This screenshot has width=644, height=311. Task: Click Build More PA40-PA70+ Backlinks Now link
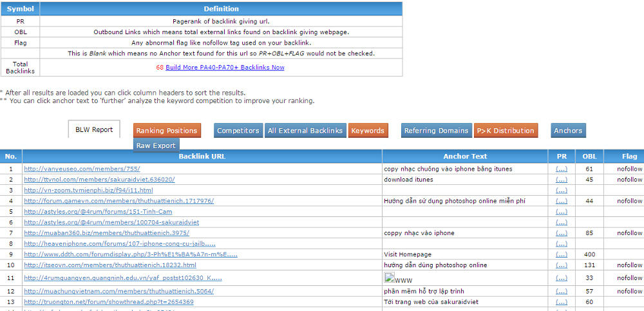coord(225,67)
